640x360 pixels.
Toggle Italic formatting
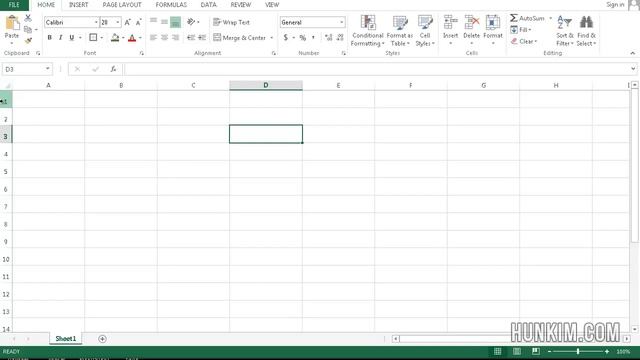coord(60,38)
